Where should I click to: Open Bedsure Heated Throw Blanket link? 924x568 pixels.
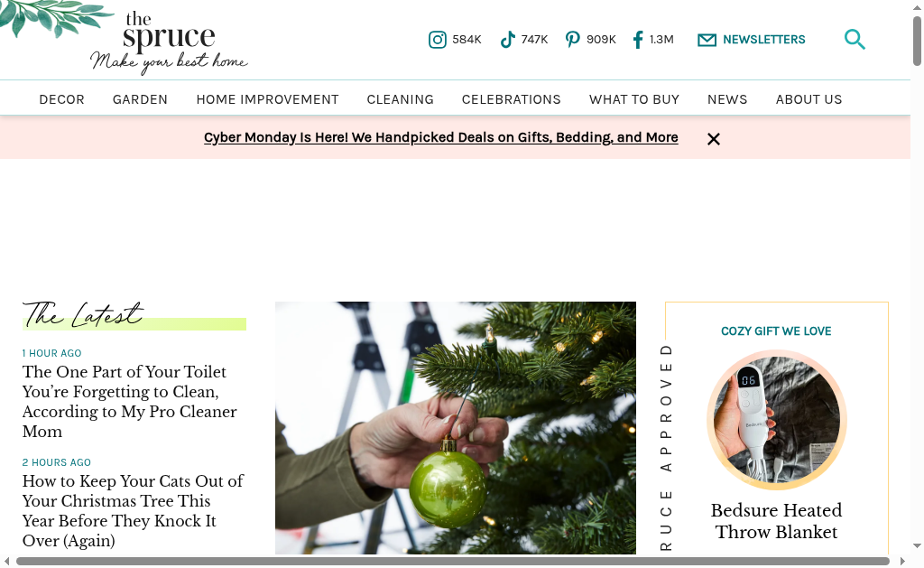(776, 521)
